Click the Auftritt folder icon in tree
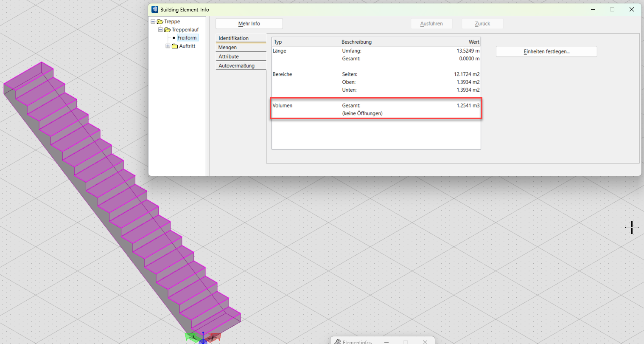Screen dimensions: 644x344 click(x=175, y=46)
